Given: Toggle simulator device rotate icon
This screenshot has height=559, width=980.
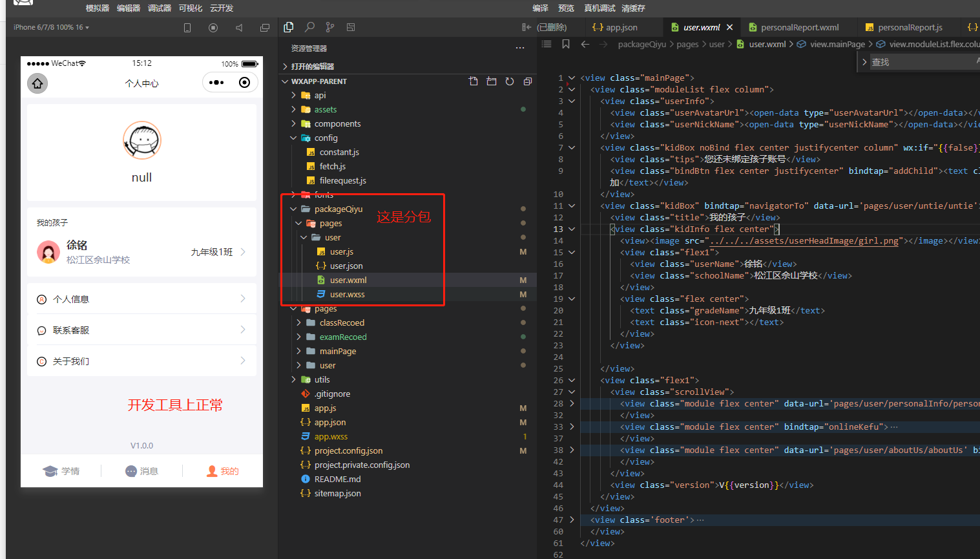Looking at the screenshot, I should (187, 28).
